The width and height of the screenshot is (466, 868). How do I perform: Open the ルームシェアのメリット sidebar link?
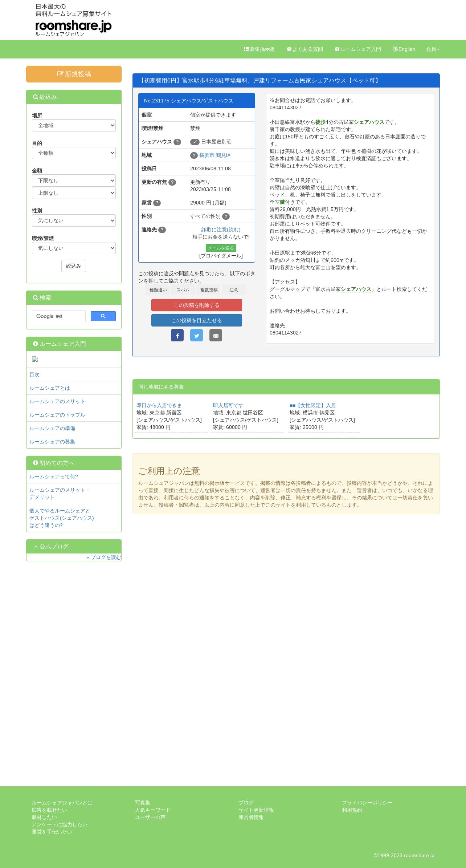pos(57,401)
